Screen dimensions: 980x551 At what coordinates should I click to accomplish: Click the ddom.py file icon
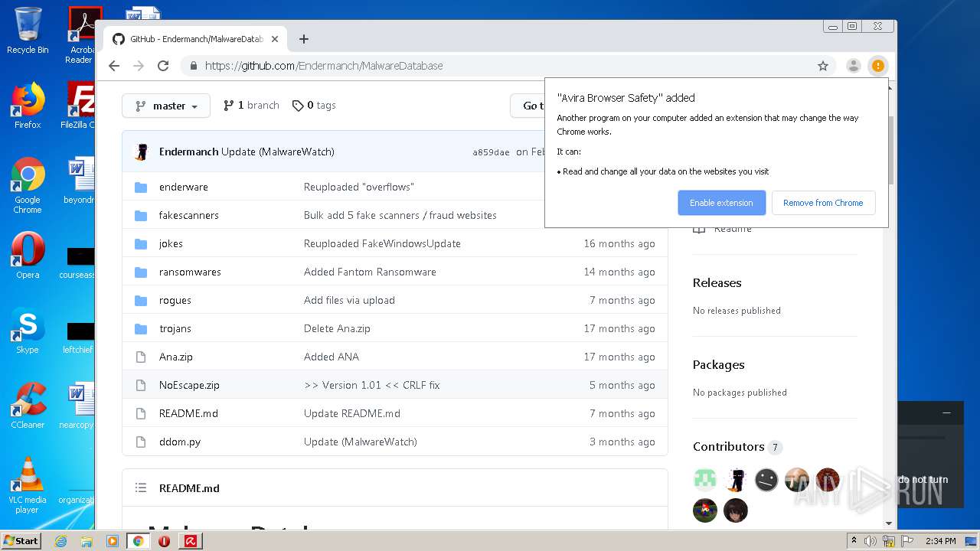pos(141,442)
